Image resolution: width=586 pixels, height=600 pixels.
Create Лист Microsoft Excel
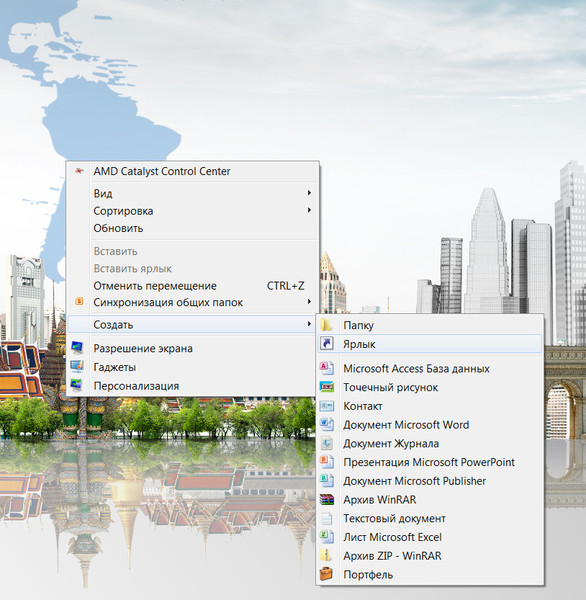[430, 537]
